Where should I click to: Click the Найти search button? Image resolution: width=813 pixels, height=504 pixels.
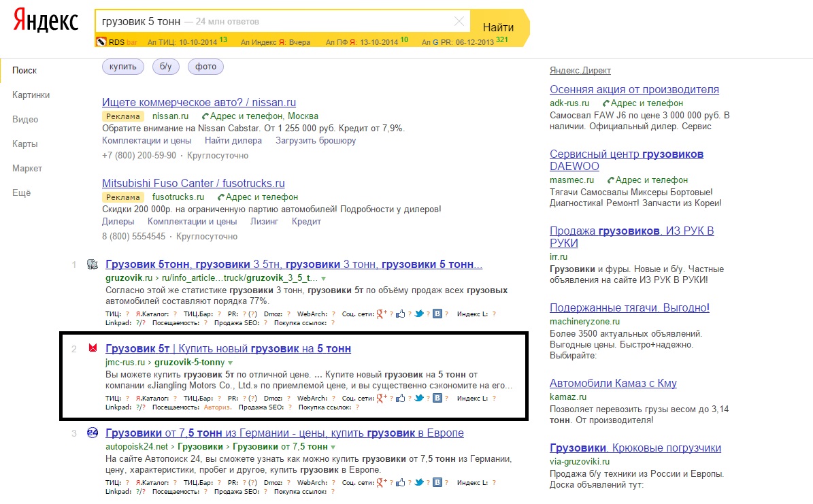click(x=498, y=27)
